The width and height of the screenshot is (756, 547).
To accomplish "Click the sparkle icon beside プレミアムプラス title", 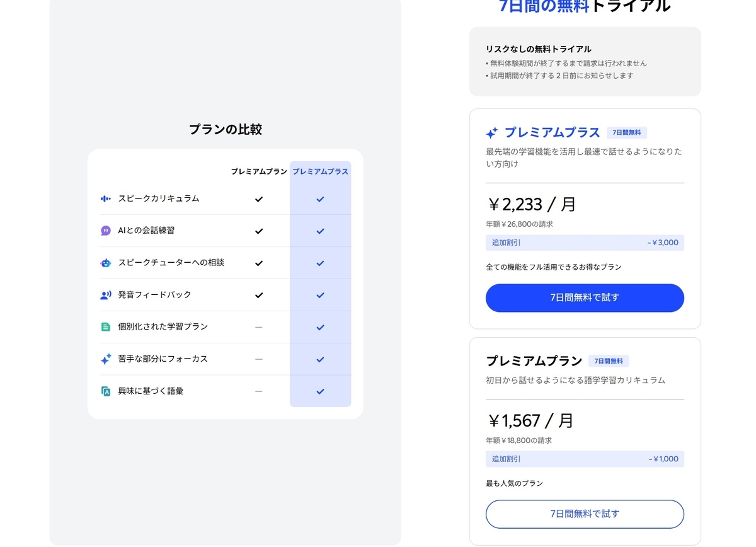I will point(492,133).
